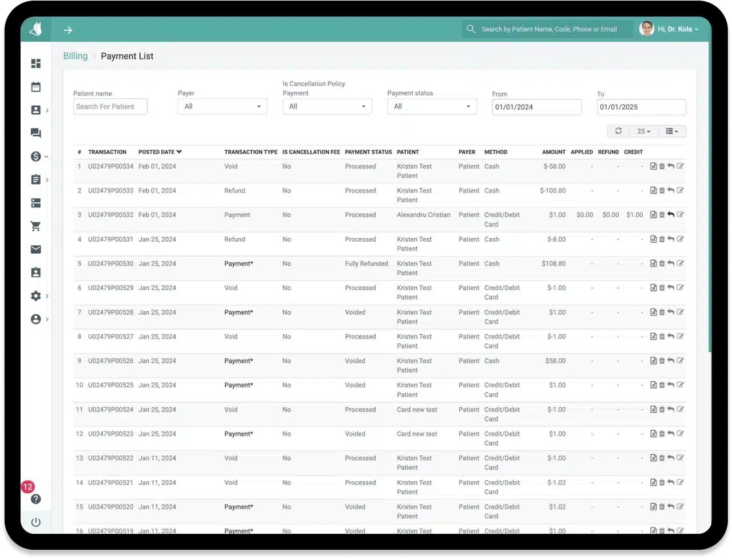Open the column list view dropdown
Viewport: 732px width, 560px height.
[x=672, y=131]
